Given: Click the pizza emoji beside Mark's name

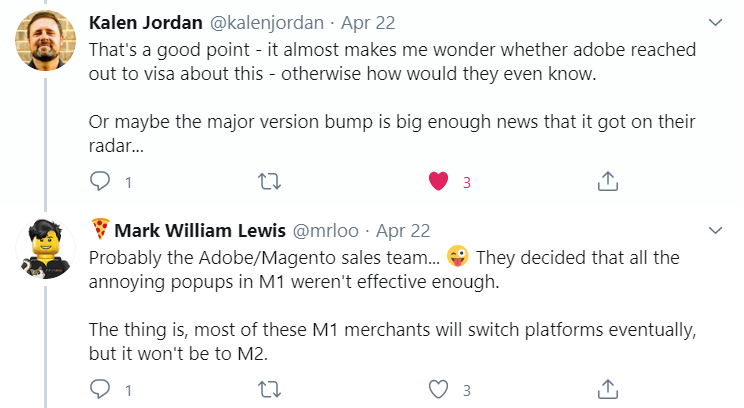Looking at the screenshot, I should click(100, 229).
